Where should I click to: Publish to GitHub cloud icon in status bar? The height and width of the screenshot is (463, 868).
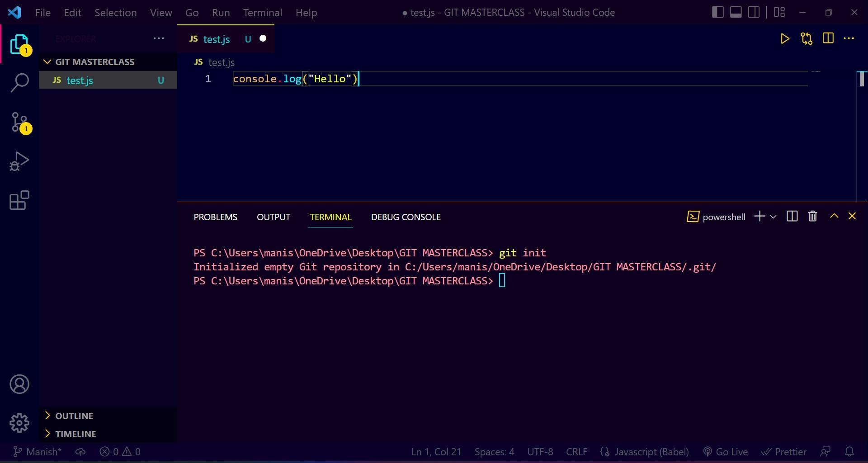80,452
